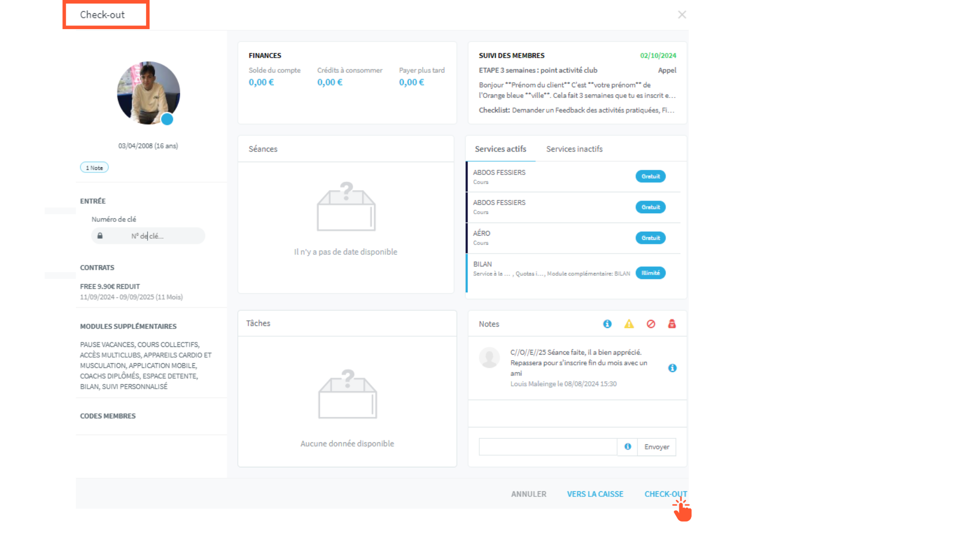The image size is (980, 551).
Task: Click Gratuit badge of second ABDOS FESSIERS
Action: pos(650,207)
